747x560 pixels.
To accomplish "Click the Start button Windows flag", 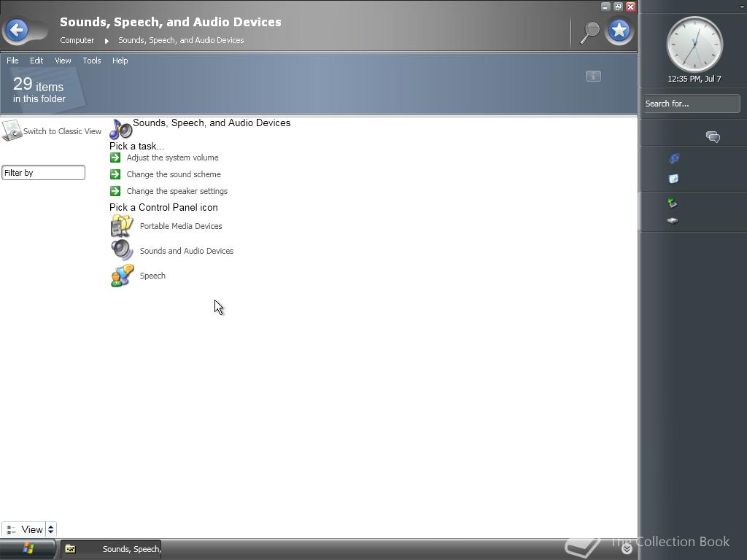I will (28, 548).
